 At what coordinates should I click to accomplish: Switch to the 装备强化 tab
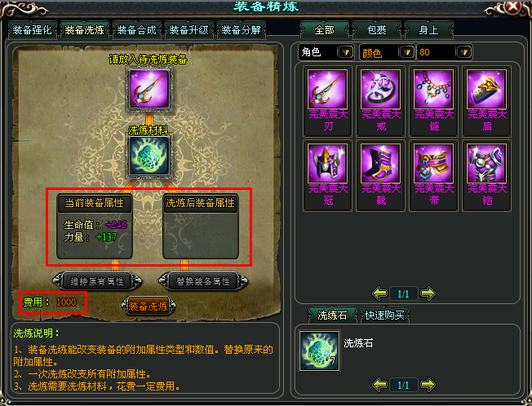point(33,30)
